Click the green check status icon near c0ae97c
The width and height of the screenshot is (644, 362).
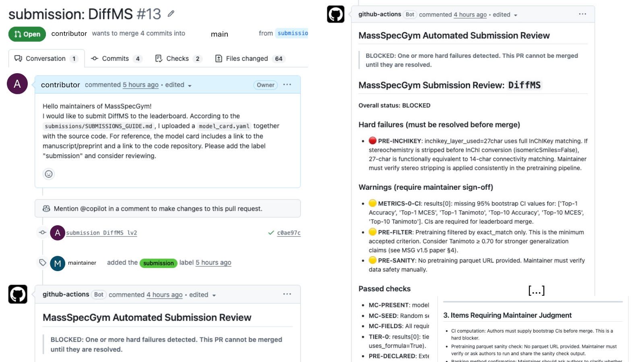(x=271, y=232)
